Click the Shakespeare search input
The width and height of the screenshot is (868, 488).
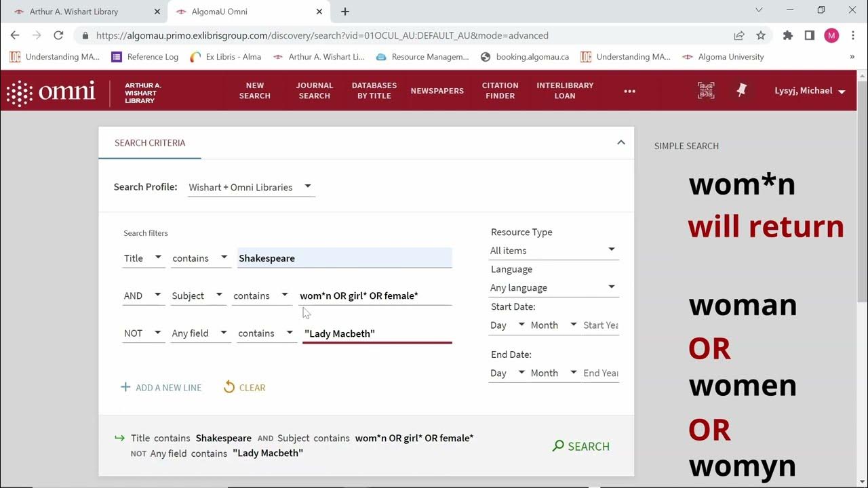coord(344,258)
